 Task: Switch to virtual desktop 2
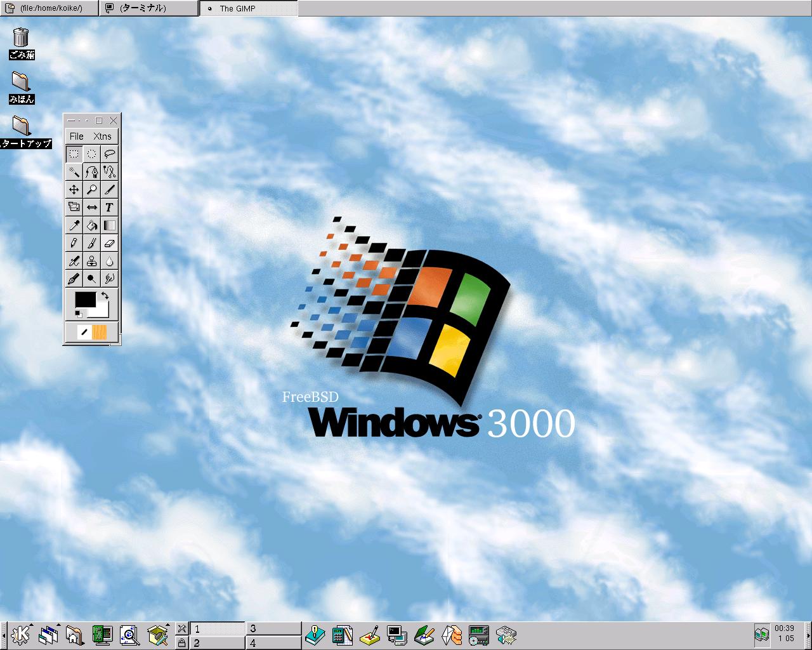coord(218,642)
